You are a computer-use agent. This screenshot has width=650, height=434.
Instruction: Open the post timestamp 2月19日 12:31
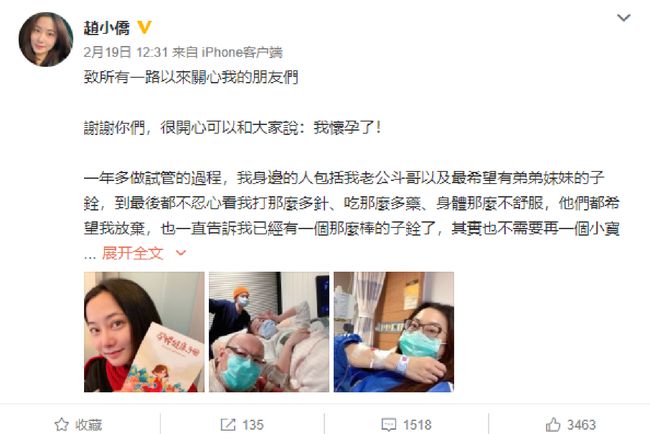click(126, 52)
